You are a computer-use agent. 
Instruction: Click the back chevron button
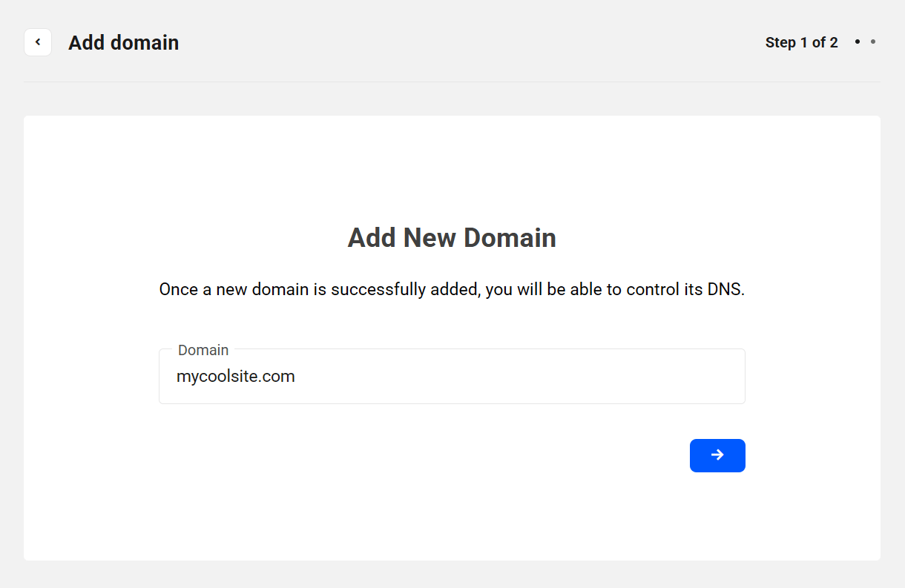tap(38, 42)
